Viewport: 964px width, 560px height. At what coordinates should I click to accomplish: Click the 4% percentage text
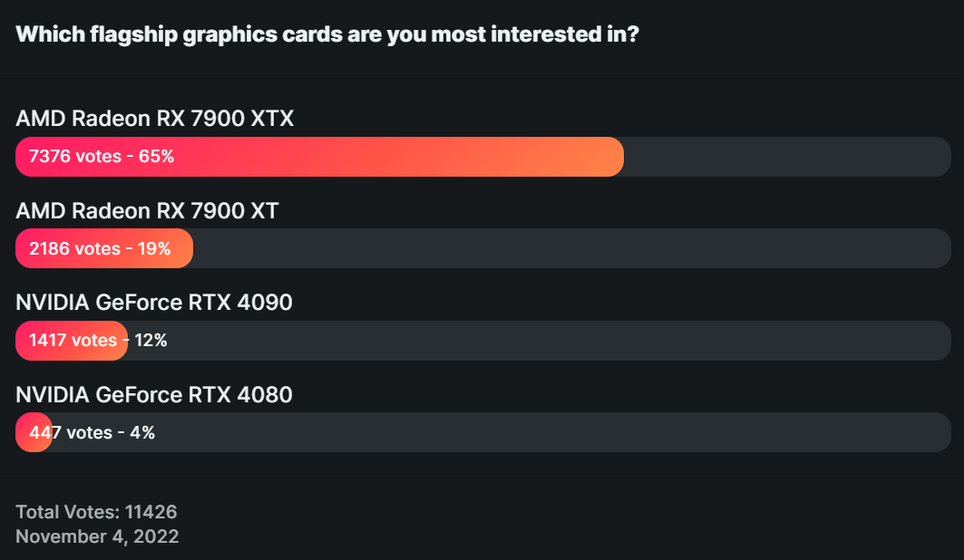pos(142,432)
